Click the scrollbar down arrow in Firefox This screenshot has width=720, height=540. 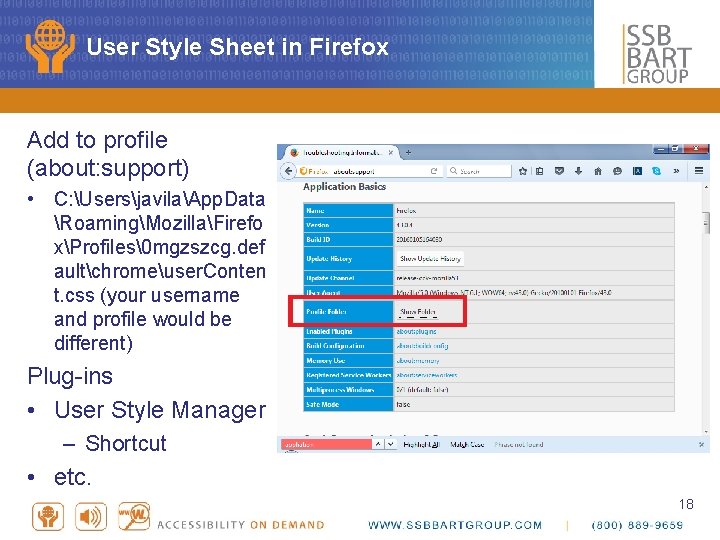coord(706,432)
